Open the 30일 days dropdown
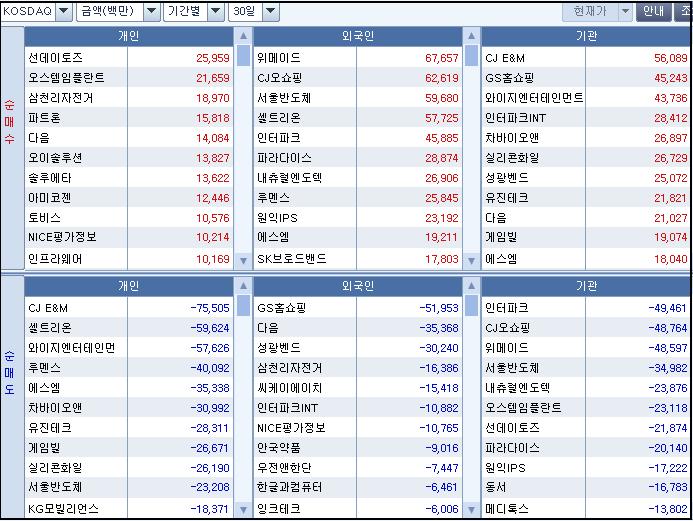This screenshot has height=521, width=693. click(271, 11)
